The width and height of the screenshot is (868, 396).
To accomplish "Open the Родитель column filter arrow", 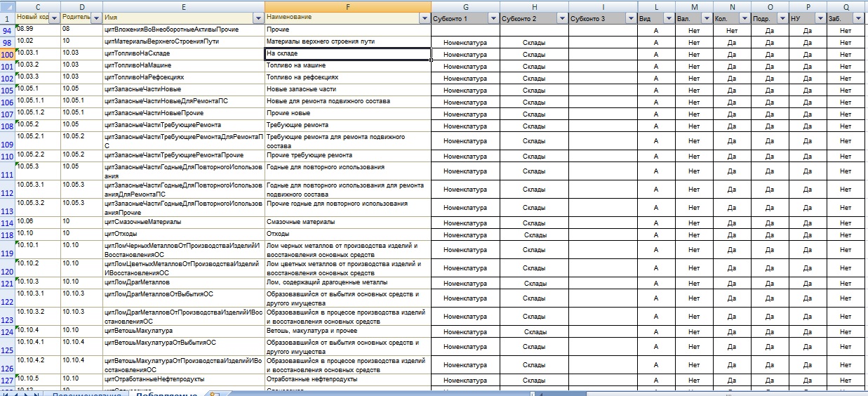I will click(x=96, y=18).
